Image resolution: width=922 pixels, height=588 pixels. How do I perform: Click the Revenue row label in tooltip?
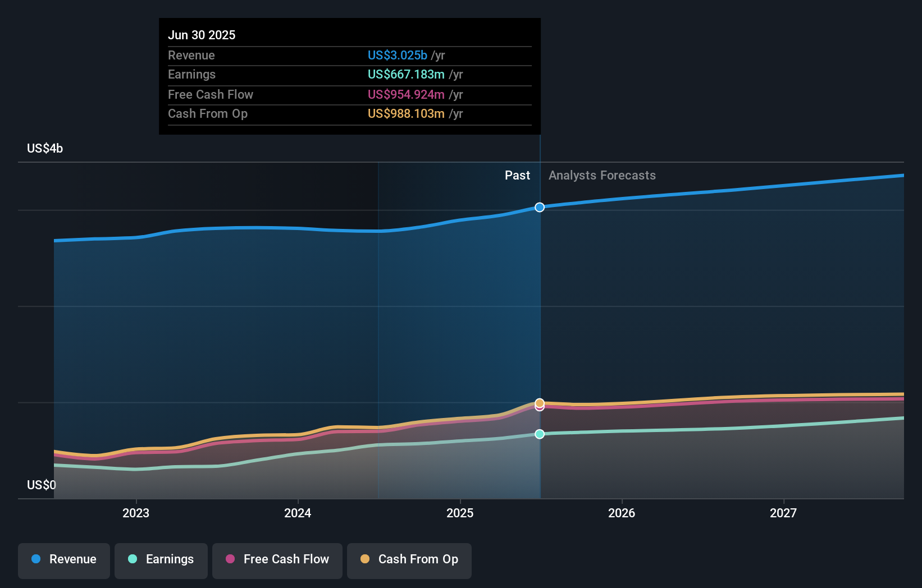click(x=191, y=55)
